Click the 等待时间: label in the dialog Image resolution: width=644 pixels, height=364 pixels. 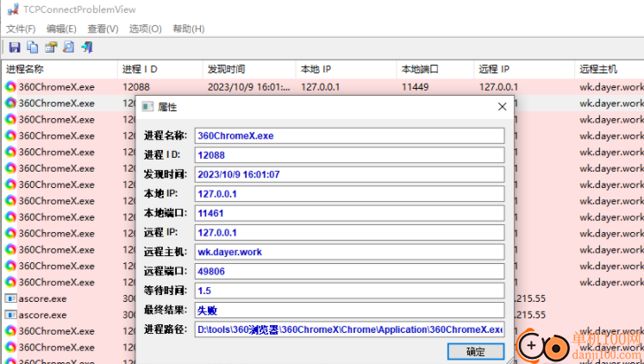(166, 291)
